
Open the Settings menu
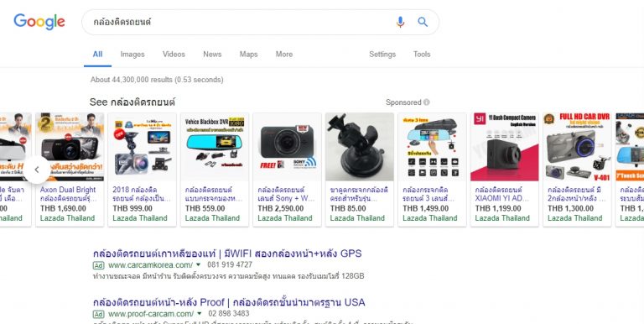(x=382, y=55)
